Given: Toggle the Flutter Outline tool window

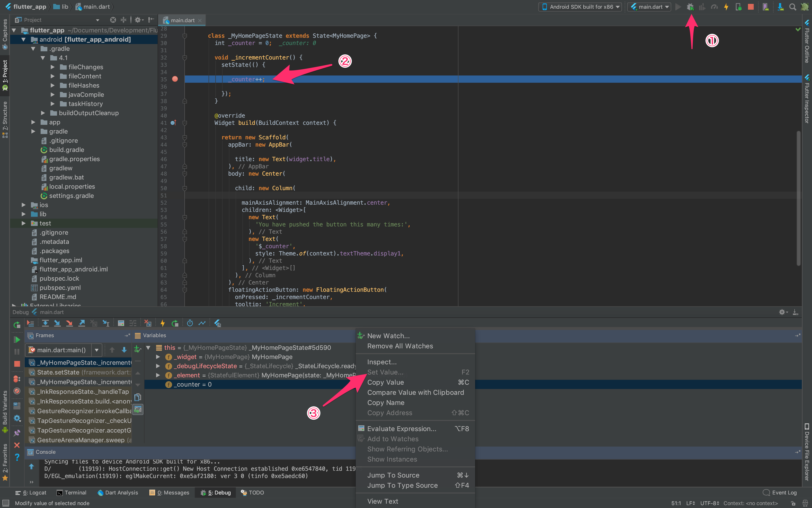Looking at the screenshot, I should [807, 41].
